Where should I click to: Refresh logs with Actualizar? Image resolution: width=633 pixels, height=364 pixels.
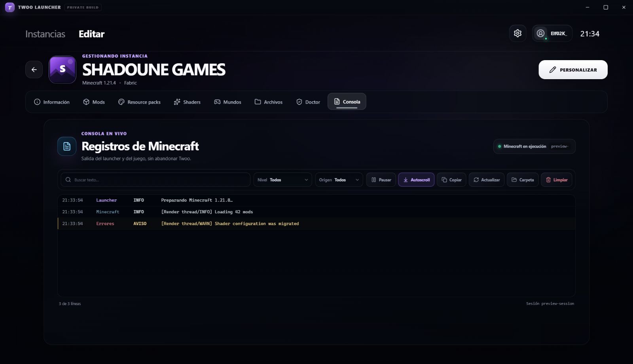click(487, 180)
